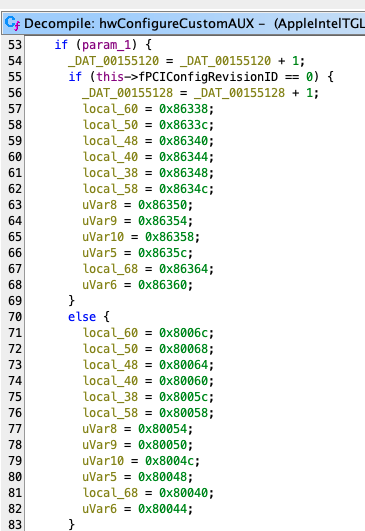Image resolution: width=365 pixels, height=531 pixels.
Task: Select value 0x8635c
Action: pos(162,253)
